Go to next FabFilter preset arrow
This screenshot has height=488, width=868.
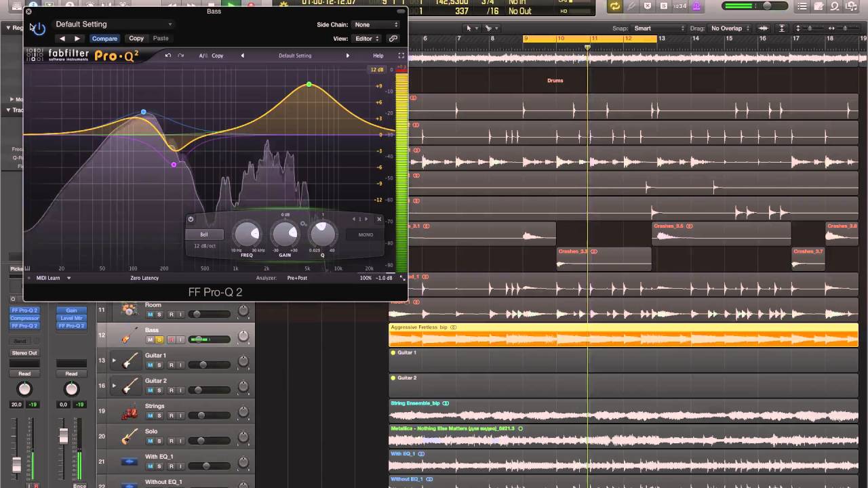[x=348, y=56]
